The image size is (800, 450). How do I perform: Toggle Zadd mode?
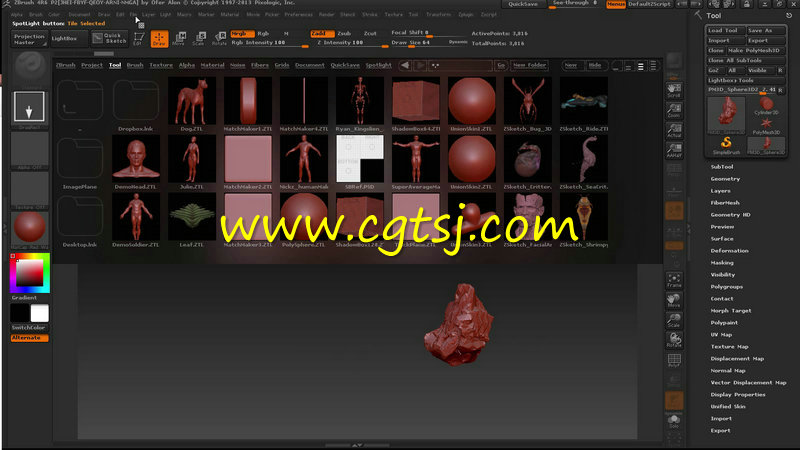pos(322,34)
